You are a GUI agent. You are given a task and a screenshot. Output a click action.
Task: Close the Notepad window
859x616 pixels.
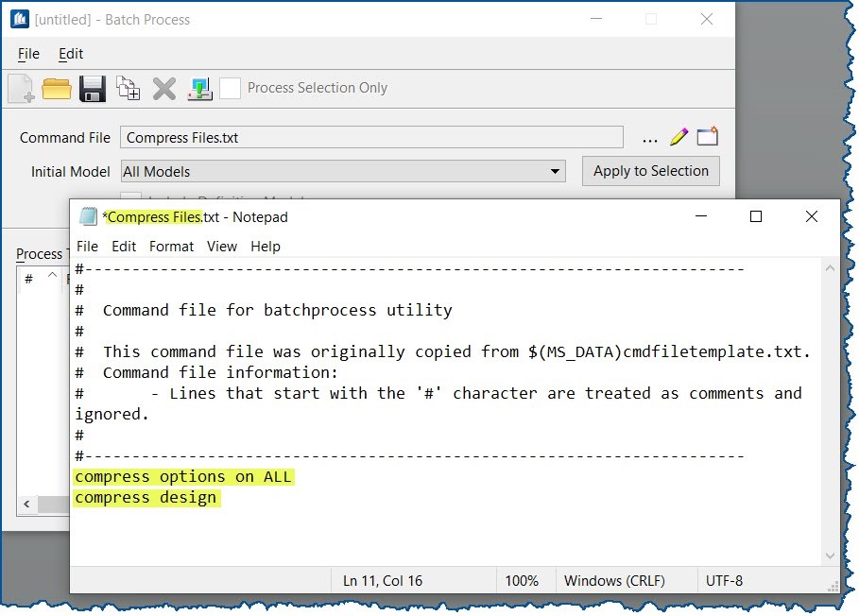pyautogui.click(x=812, y=216)
